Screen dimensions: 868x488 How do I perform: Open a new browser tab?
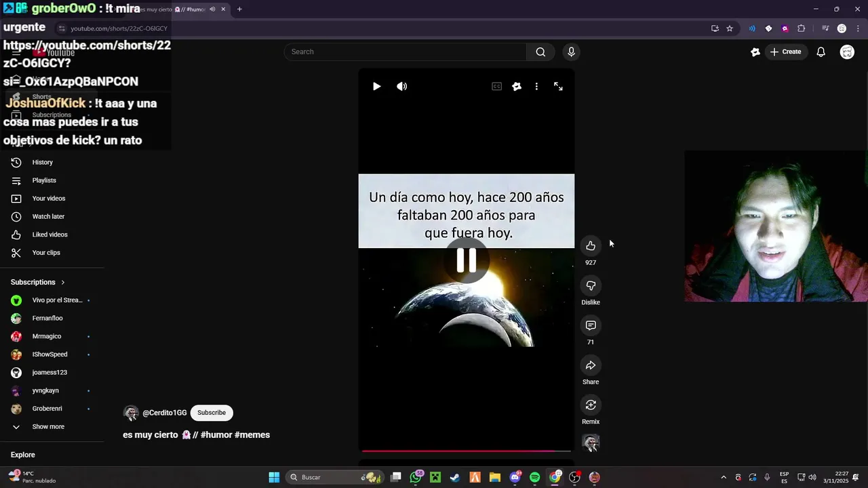[239, 9]
